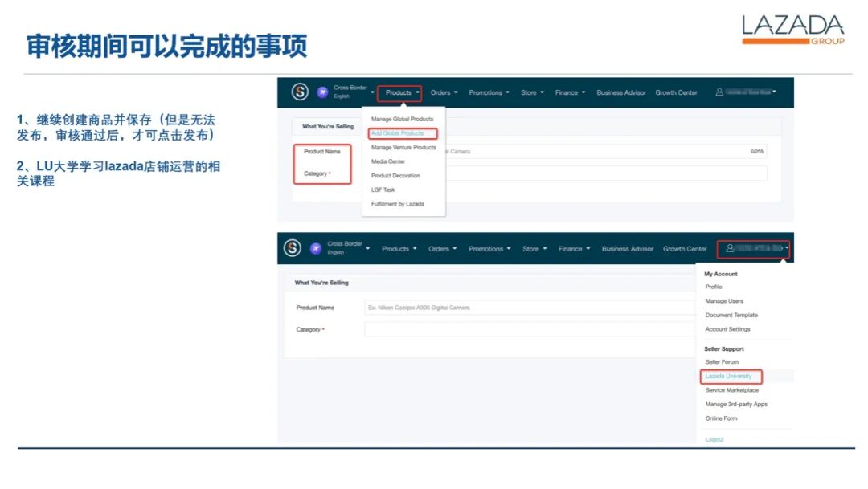The image size is (868, 489).
Task: Expand the Products dropdown menu
Action: (x=399, y=92)
